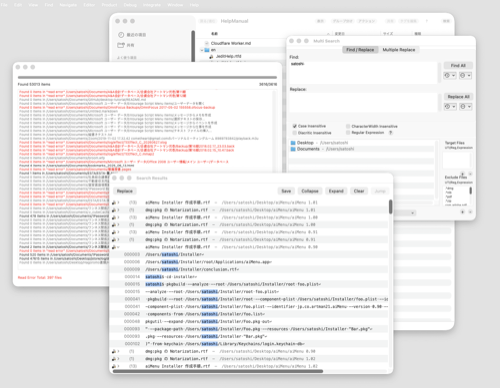Click Search Results vertical scrollbar thumb
Image resolution: width=500 pixels, height=388 pixels.
click(390, 207)
